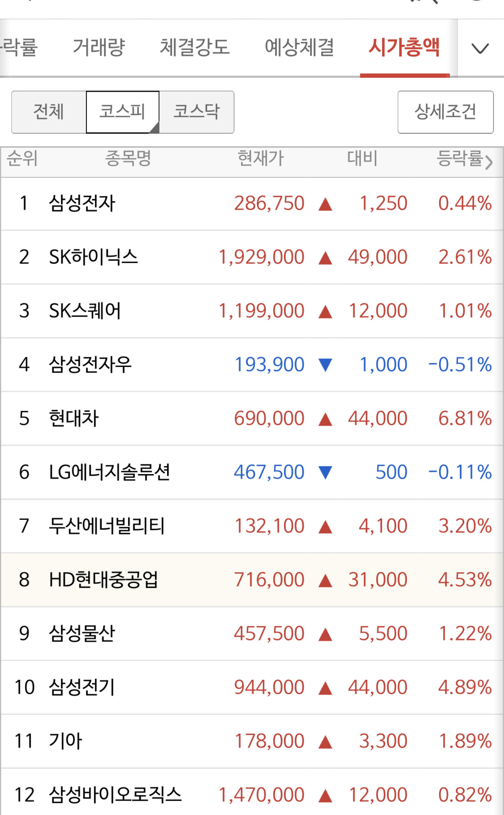Select the 전체 market filter
This screenshot has height=815, width=504.
tap(49, 112)
